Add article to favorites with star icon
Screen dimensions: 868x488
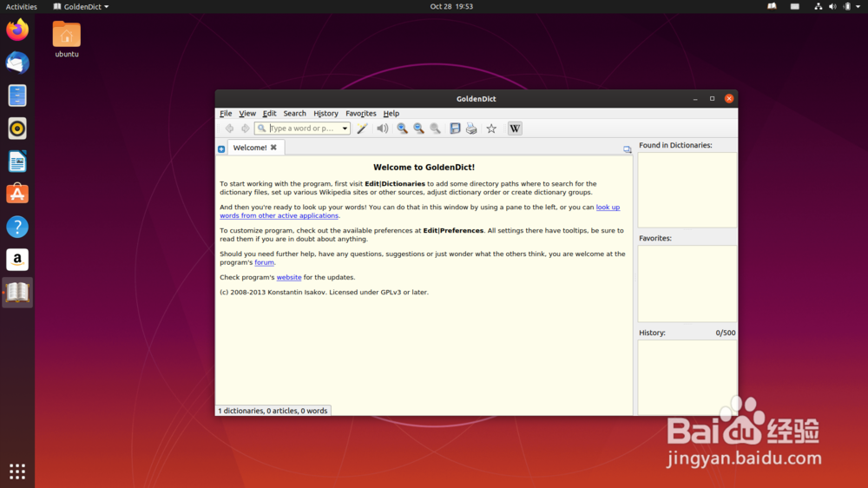491,129
